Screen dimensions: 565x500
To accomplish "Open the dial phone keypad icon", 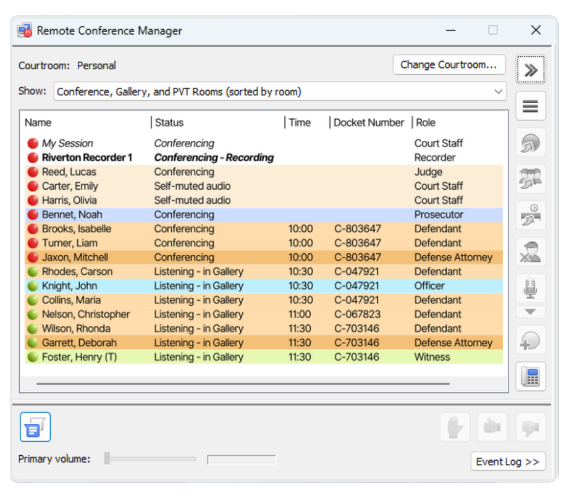I will [x=530, y=376].
